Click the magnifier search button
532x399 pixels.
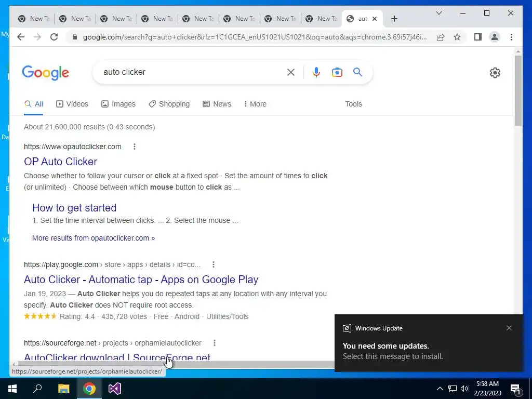pos(357,72)
